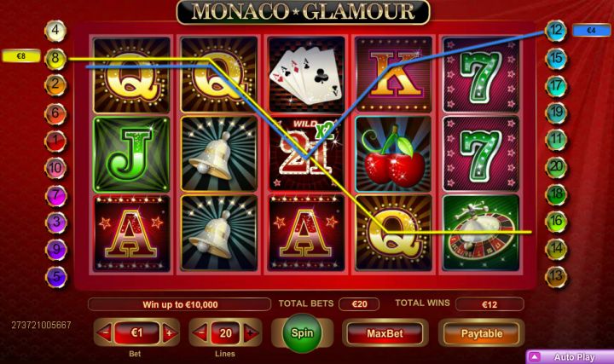Select payline marker number 20
The image size is (614, 364).
point(556,167)
